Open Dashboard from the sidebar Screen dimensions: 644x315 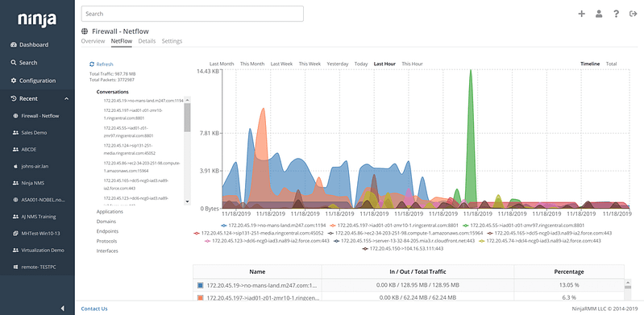(30, 45)
